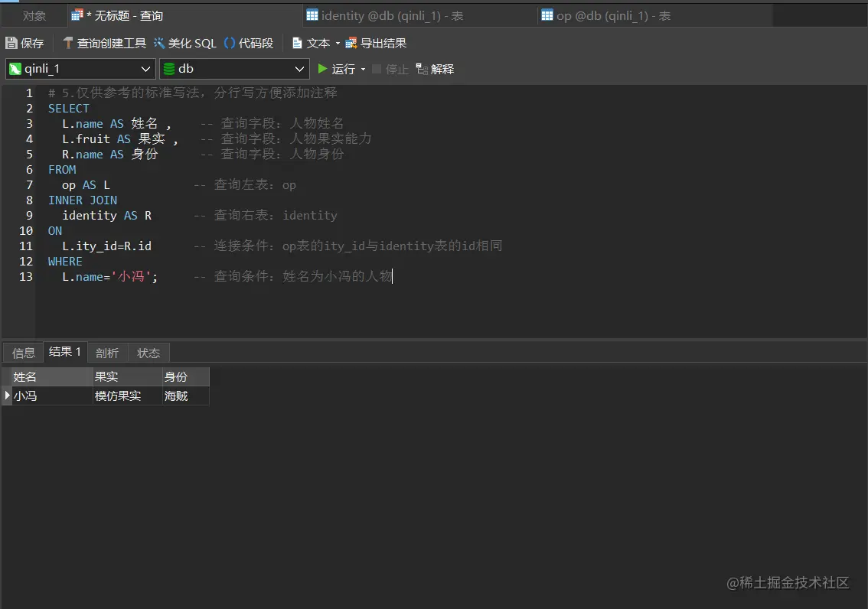
Task: Click the SELECT keyword on line 2
Action: pyautogui.click(x=69, y=109)
